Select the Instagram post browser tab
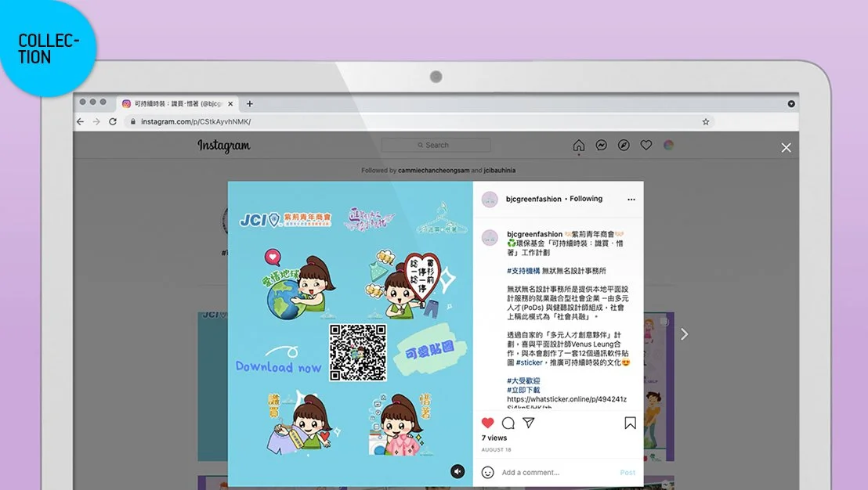This screenshot has height=490, width=868. click(x=177, y=103)
